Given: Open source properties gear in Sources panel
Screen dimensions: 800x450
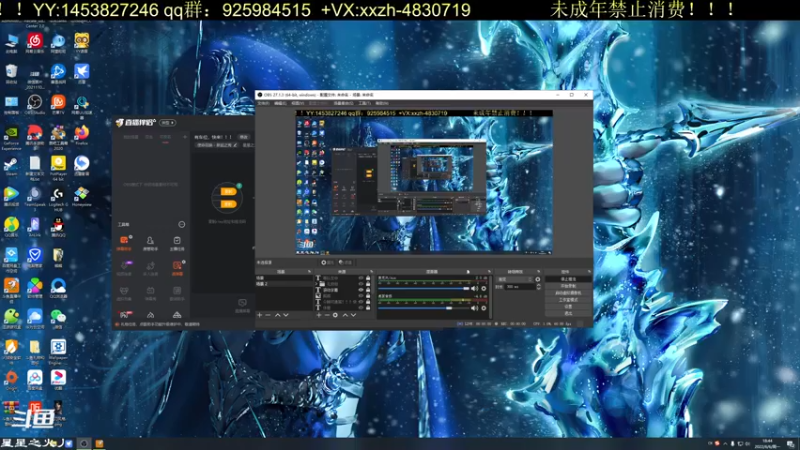Looking at the screenshot, I should pyautogui.click(x=335, y=315).
